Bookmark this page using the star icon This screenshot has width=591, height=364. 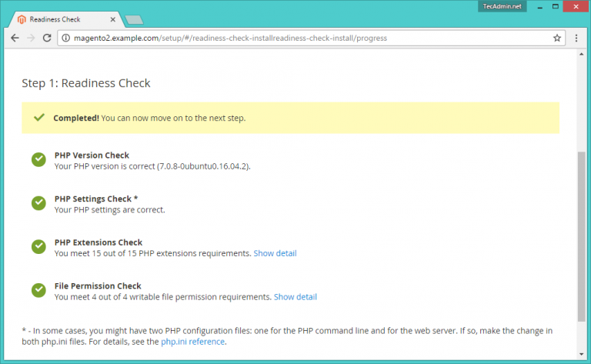[x=557, y=37]
